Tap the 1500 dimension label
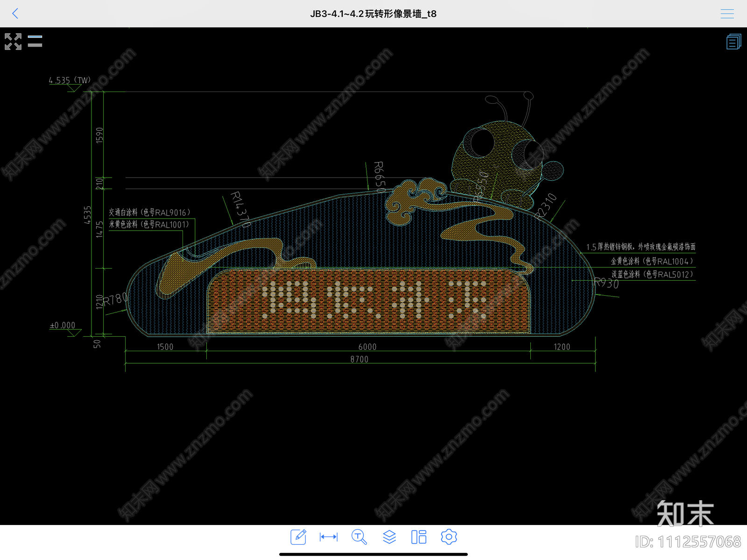Image resolution: width=747 pixels, height=560 pixels. coord(165,347)
